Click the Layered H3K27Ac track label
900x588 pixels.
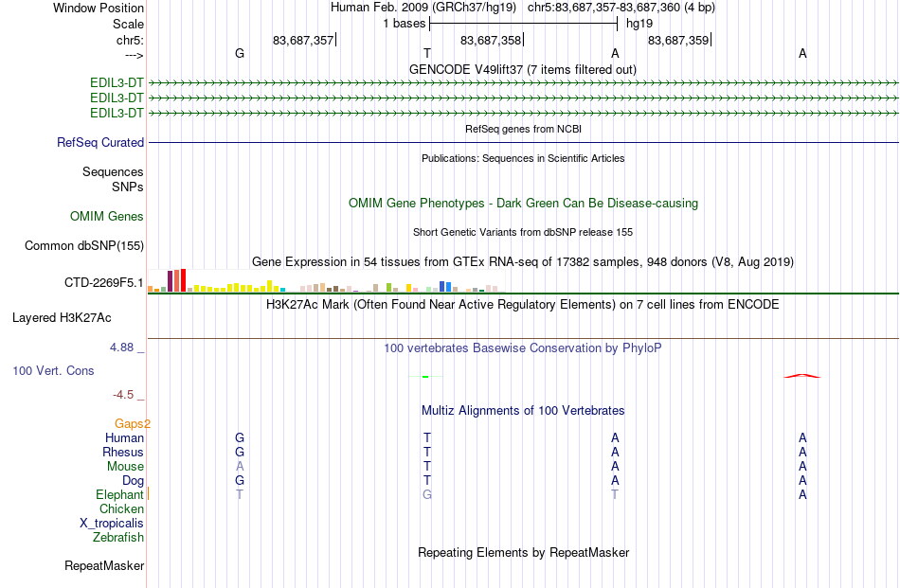[62, 318]
